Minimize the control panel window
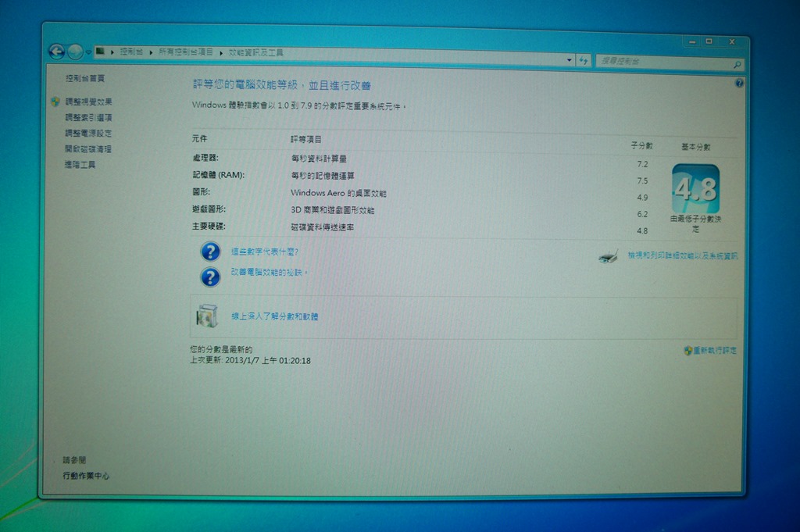Screen dimensions: 800x532 [692, 41]
